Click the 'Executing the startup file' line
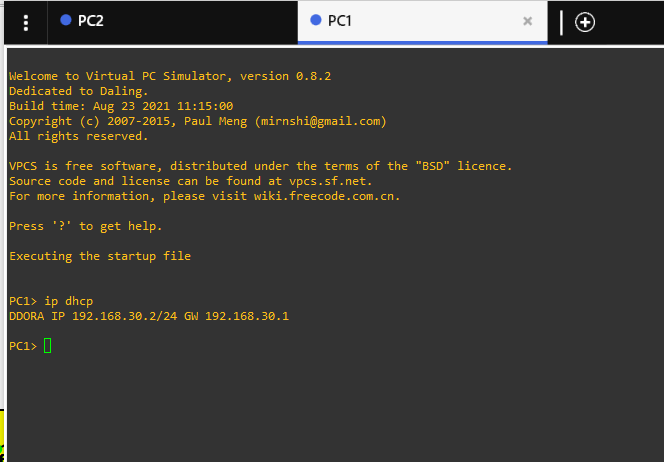664x462 pixels. click(100, 256)
